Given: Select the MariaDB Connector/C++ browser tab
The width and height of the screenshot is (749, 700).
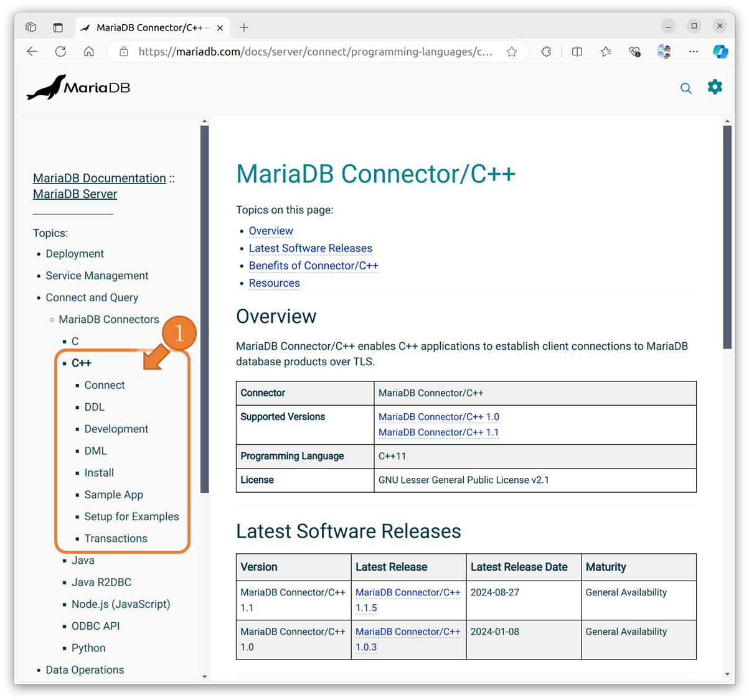Looking at the screenshot, I should click(153, 27).
